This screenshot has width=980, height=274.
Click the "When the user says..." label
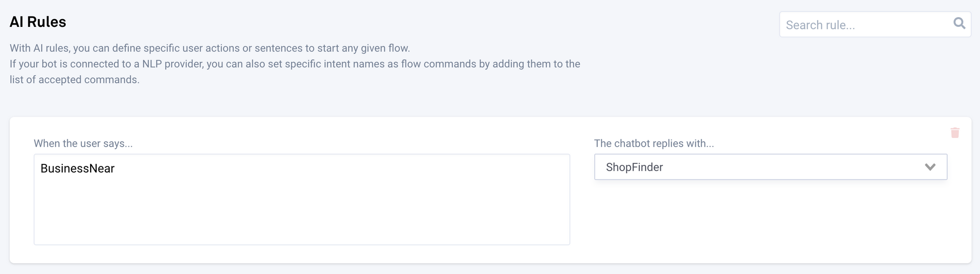(x=83, y=143)
